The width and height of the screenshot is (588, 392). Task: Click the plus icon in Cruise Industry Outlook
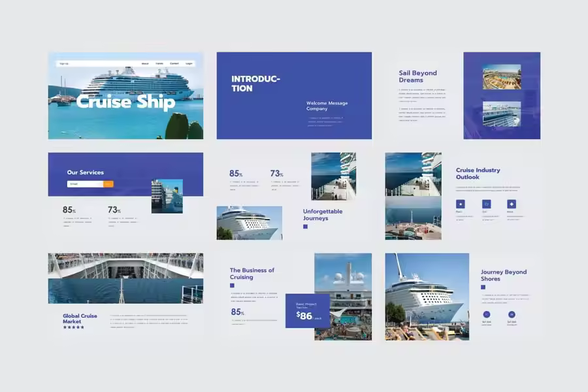(511, 204)
